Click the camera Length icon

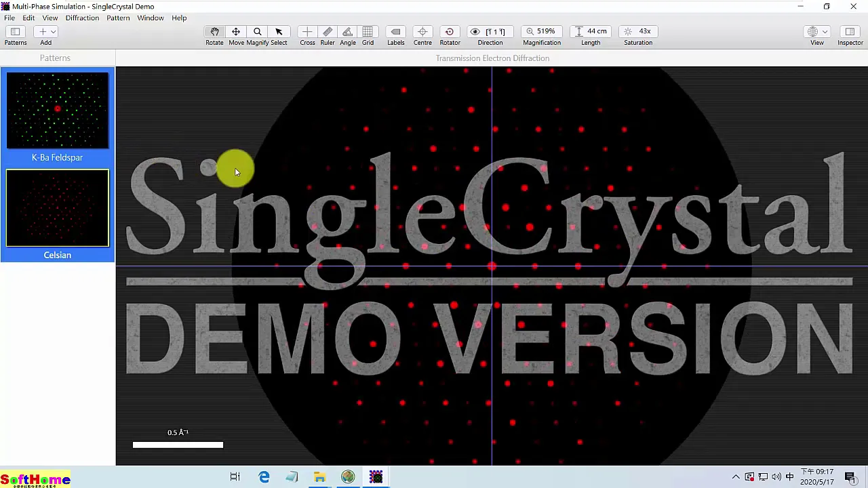pos(579,31)
